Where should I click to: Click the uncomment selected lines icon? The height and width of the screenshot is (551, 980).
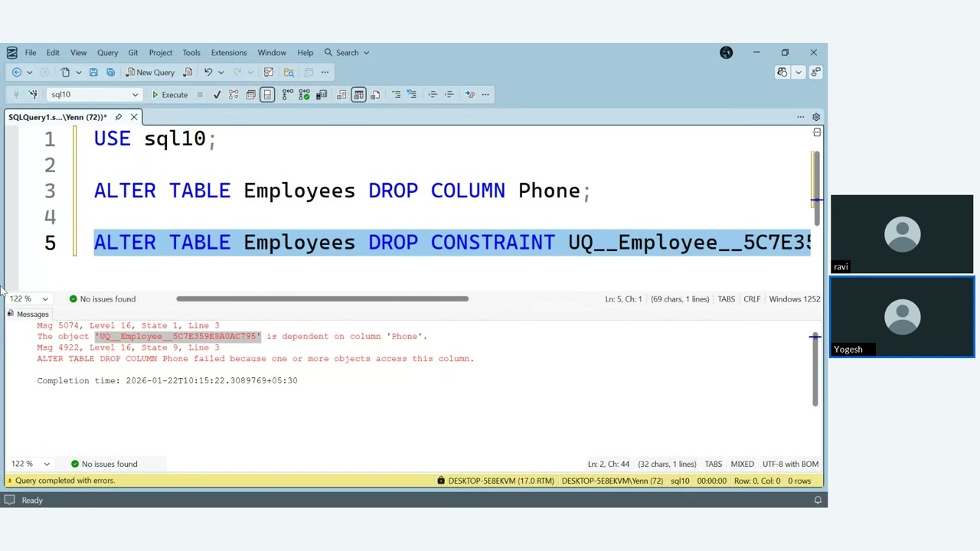tap(412, 94)
